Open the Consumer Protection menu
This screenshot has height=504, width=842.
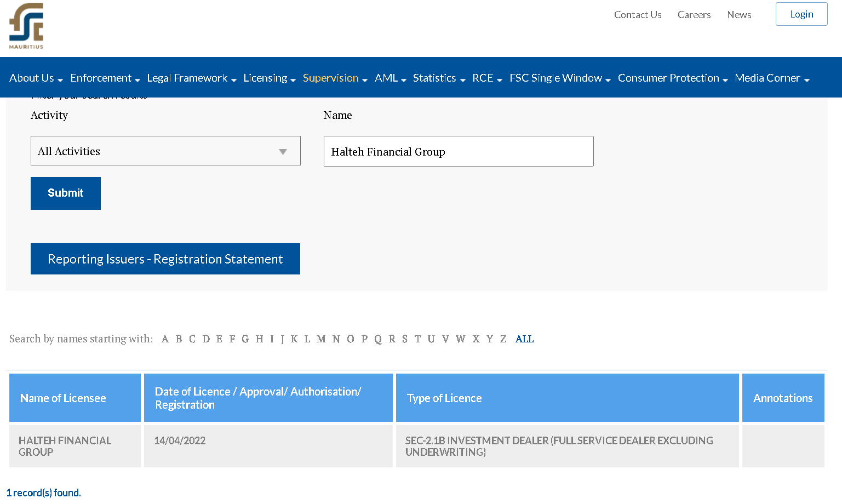coord(673,78)
